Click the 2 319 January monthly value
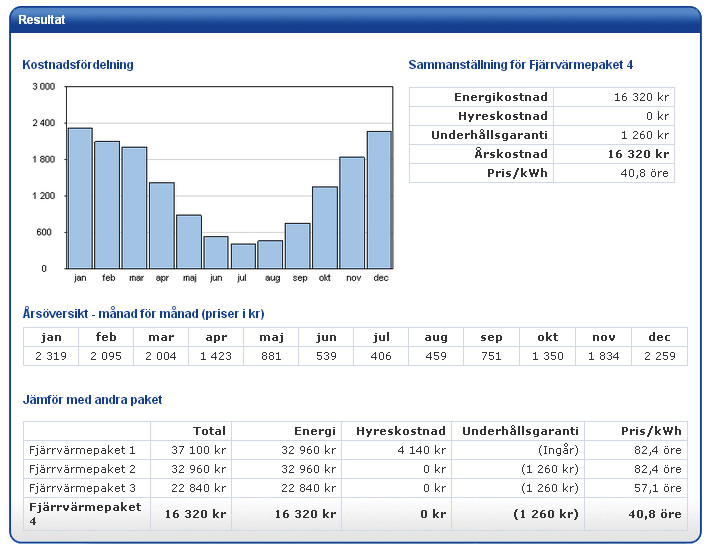This screenshot has height=552, width=710. tap(50, 356)
